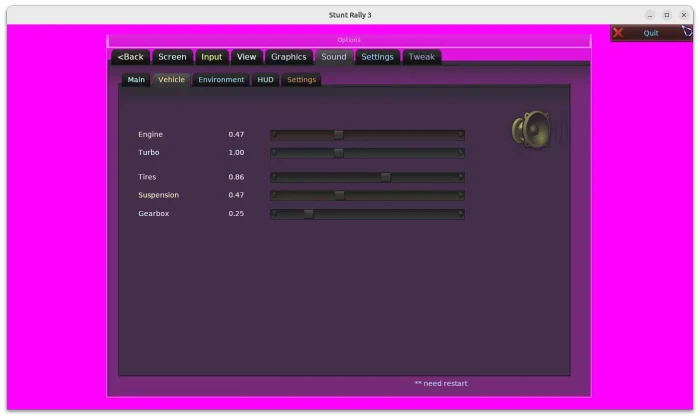This screenshot has height=418, width=700.
Task: Click the Engine slider's left end arrow
Action: click(x=275, y=134)
